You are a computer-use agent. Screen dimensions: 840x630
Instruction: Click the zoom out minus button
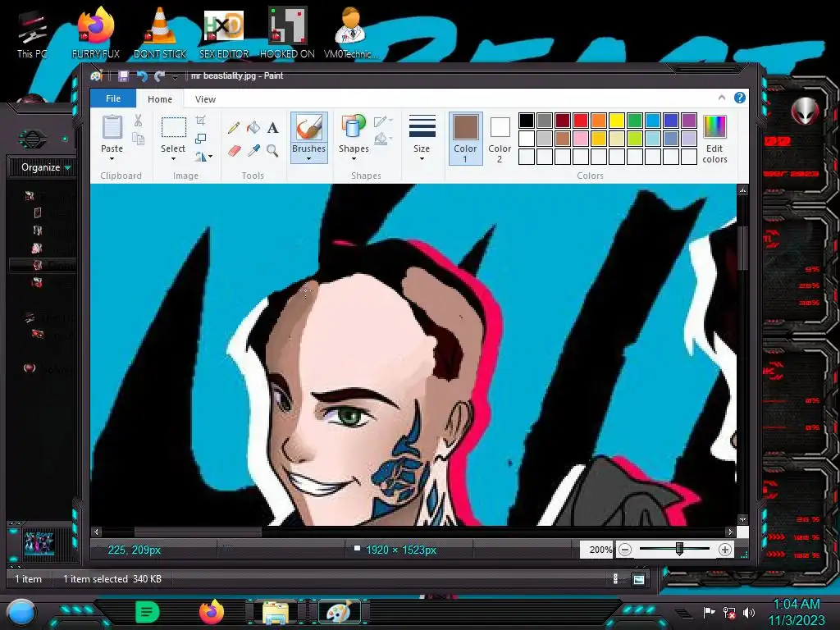point(625,550)
